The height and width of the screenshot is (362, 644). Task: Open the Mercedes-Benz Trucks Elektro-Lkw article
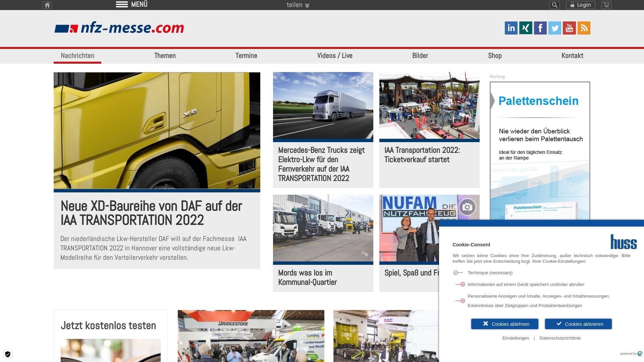(x=321, y=164)
